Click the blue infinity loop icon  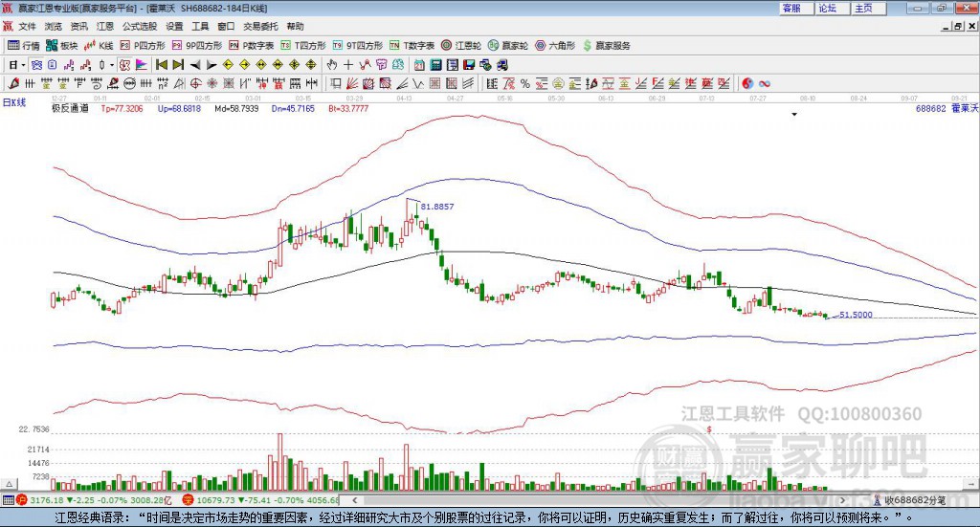click(x=764, y=83)
